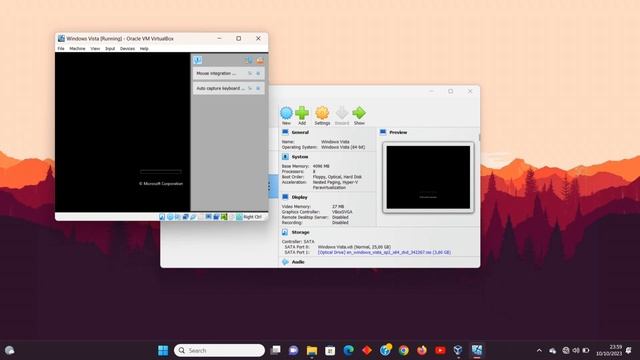Screen dimensions: 640x360
Task: Click the volume icon in system tray
Action: [576, 350]
